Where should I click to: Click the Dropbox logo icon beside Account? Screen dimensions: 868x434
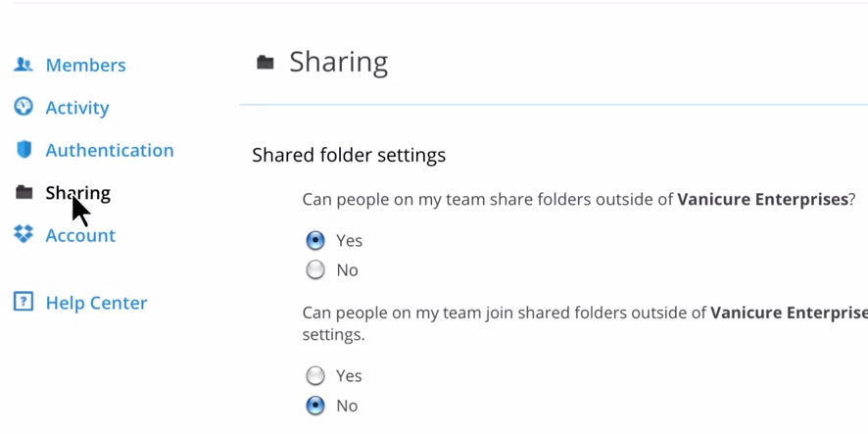click(24, 234)
